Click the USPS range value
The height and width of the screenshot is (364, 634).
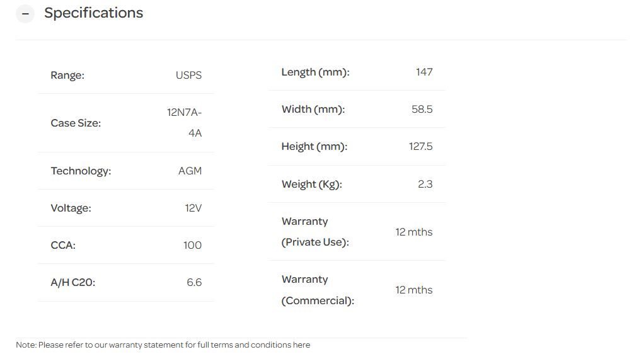point(188,76)
